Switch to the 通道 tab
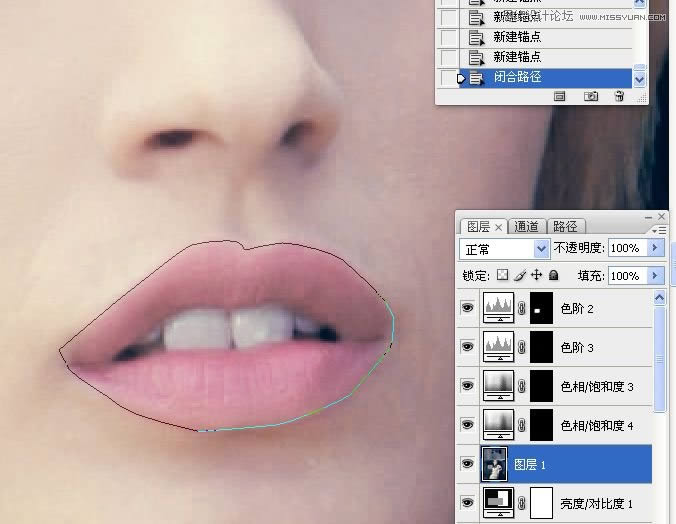 tap(527, 227)
